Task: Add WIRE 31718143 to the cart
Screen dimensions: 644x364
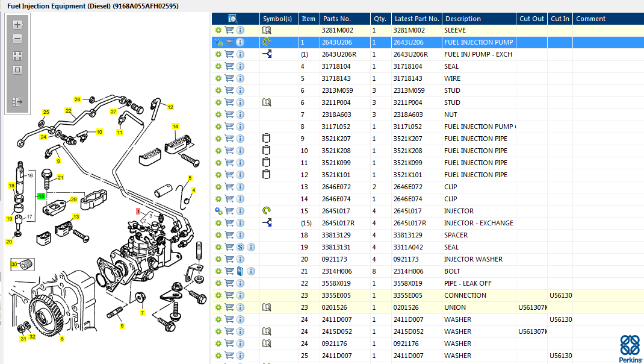Action: pos(229,78)
